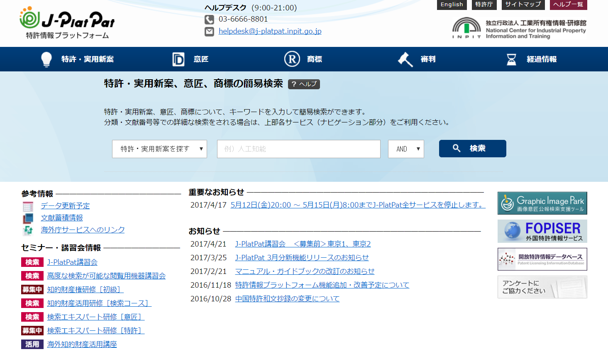Open the FOPISER foreign patent banner
The height and width of the screenshot is (364, 608).
click(542, 231)
